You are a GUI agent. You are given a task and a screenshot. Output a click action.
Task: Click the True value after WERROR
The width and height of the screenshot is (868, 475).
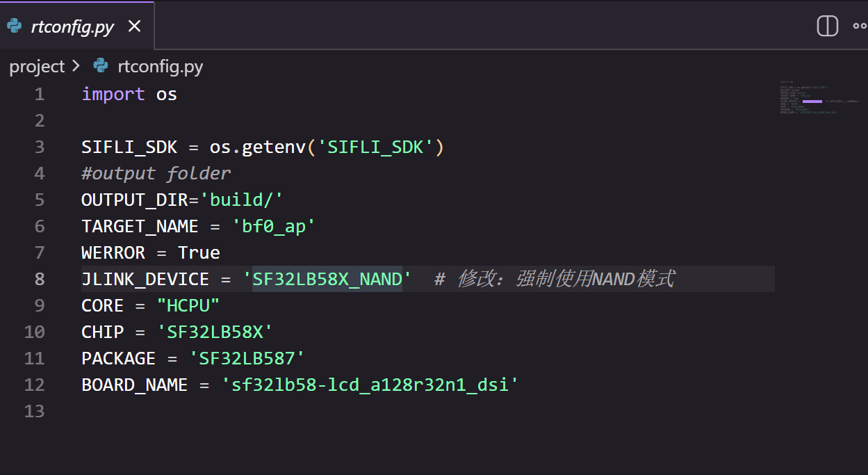(x=199, y=252)
